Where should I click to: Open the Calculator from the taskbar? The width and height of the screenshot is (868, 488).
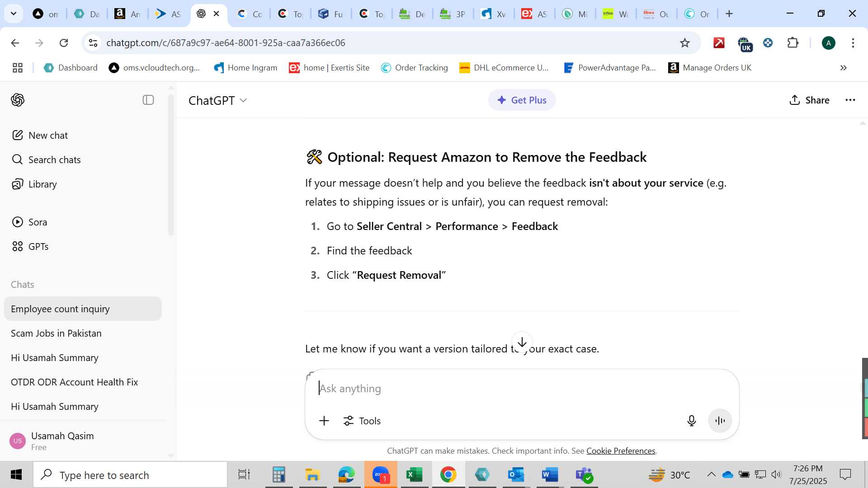(279, 474)
